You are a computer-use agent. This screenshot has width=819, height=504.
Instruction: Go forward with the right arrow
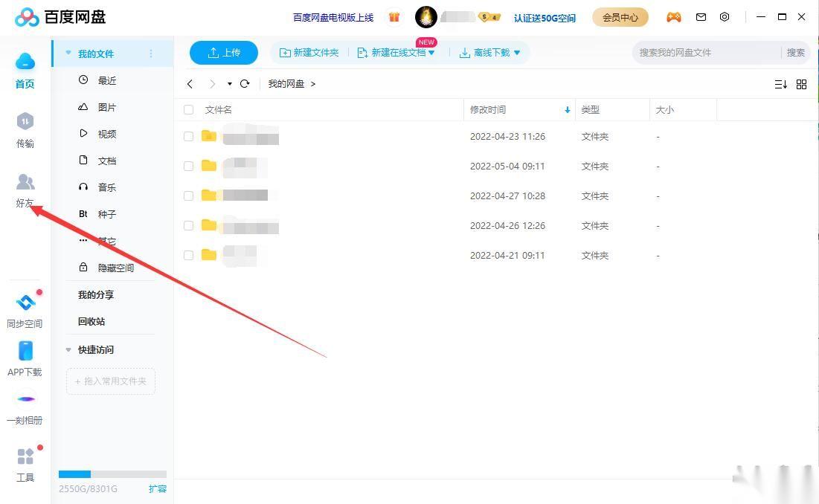tap(212, 83)
